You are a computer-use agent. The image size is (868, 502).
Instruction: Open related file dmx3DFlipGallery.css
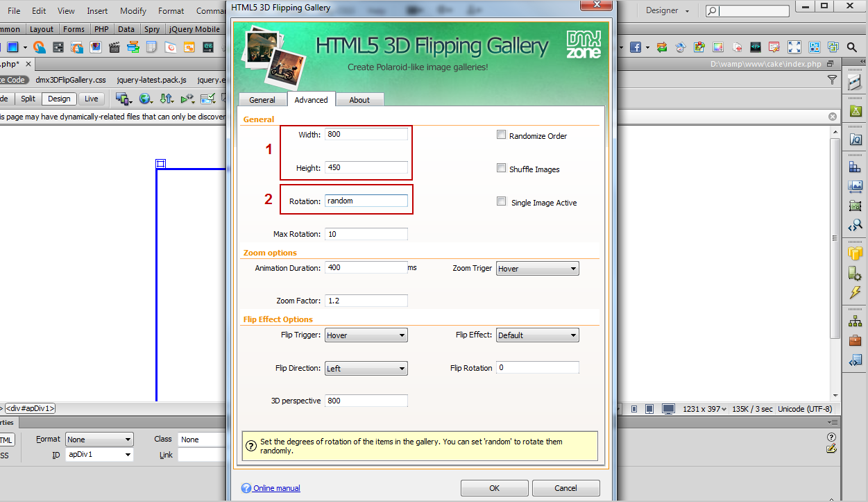coord(70,80)
